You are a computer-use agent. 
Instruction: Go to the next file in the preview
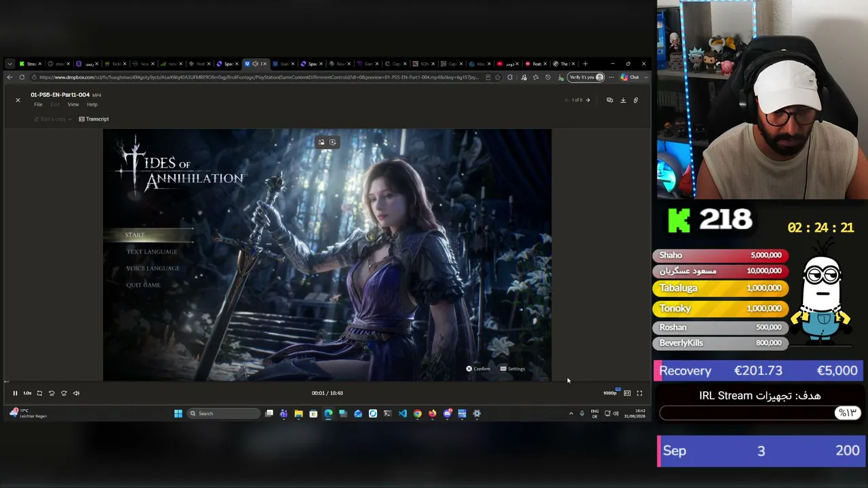(588, 100)
